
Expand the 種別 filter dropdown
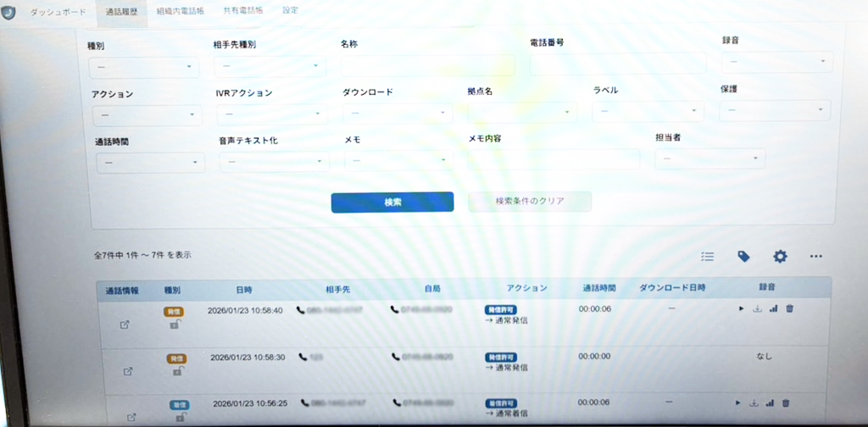click(x=143, y=67)
